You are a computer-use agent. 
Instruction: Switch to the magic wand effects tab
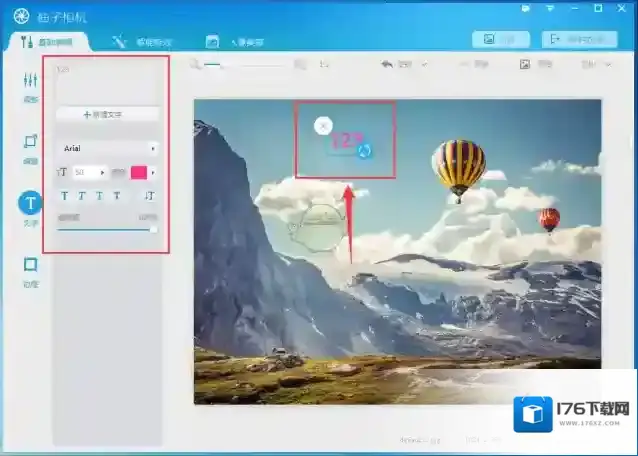pyautogui.click(x=142, y=41)
